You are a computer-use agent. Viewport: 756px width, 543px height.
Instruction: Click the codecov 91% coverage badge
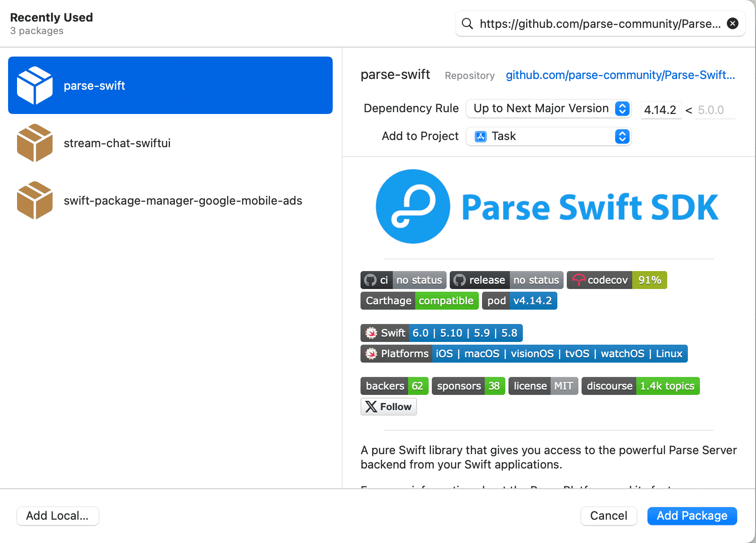tap(617, 280)
